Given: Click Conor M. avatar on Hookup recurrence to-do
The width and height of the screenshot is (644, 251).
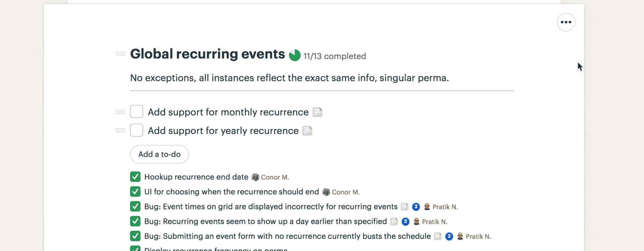Looking at the screenshot, I should point(255,177).
